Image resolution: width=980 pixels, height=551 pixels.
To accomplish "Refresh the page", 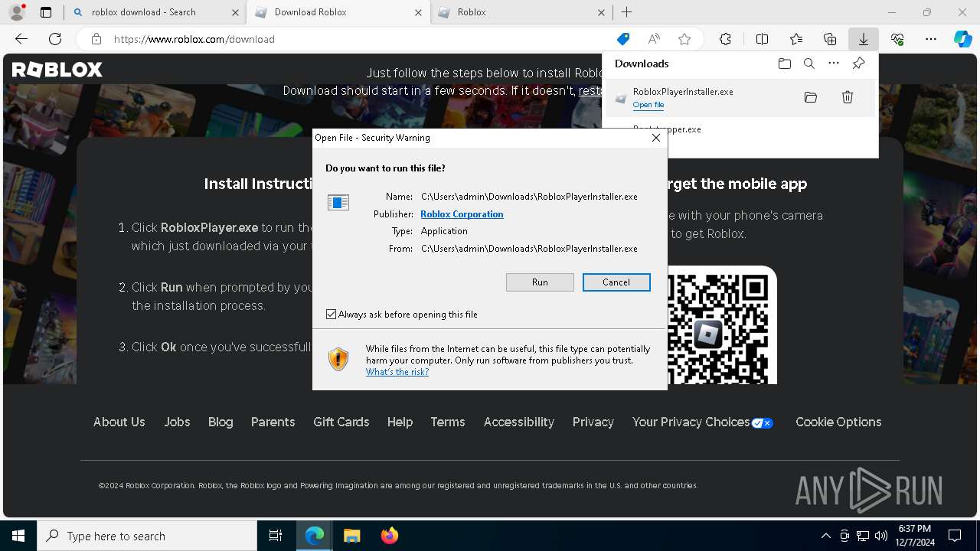I will (55, 39).
